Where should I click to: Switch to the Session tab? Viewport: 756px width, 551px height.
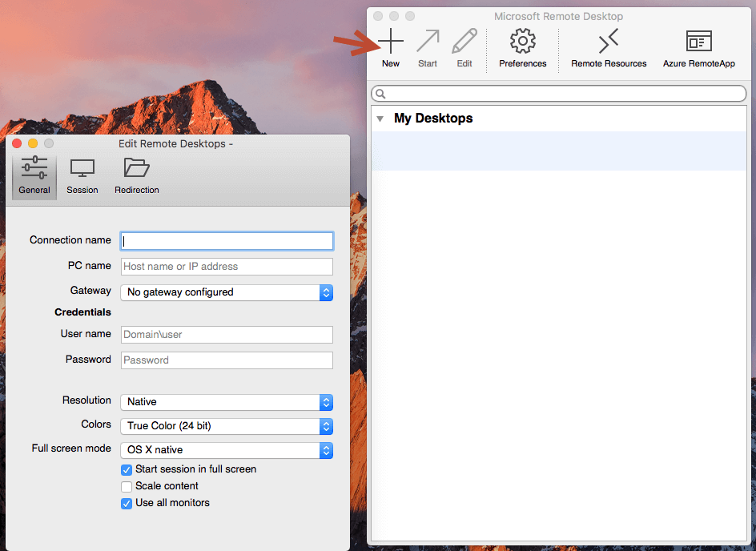point(82,176)
